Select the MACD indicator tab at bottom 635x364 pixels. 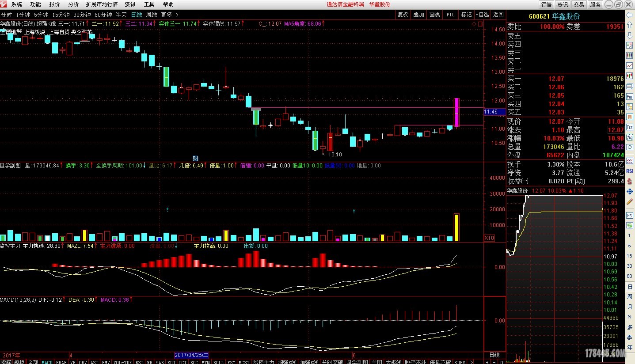pyautogui.click(x=47, y=362)
